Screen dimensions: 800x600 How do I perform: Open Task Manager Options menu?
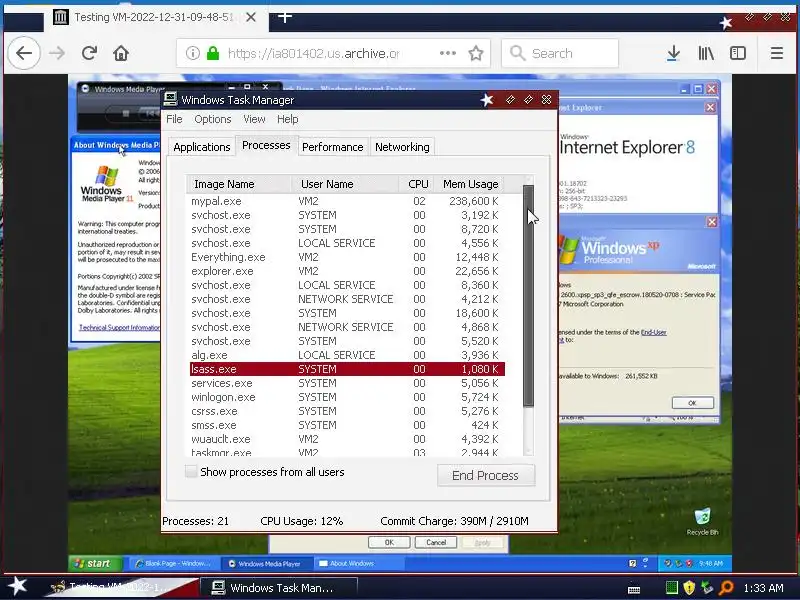pyautogui.click(x=213, y=119)
